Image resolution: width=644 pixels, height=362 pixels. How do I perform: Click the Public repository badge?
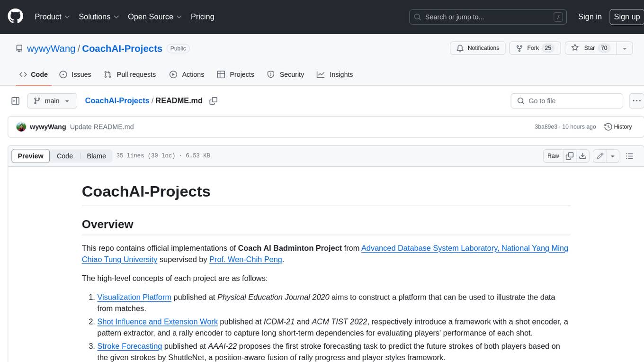(178, 48)
